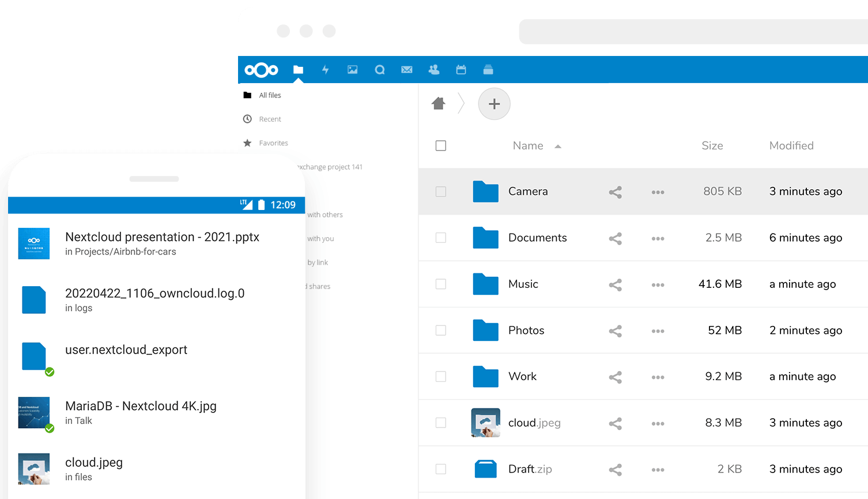Open more actions menu for Camera folder
The width and height of the screenshot is (868, 499).
658,192
